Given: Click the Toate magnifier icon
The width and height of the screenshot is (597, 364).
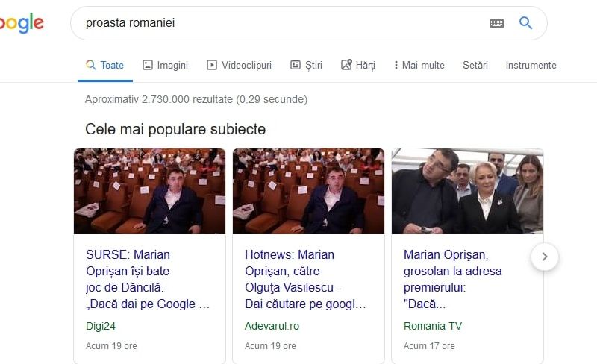Looking at the screenshot, I should (x=91, y=65).
